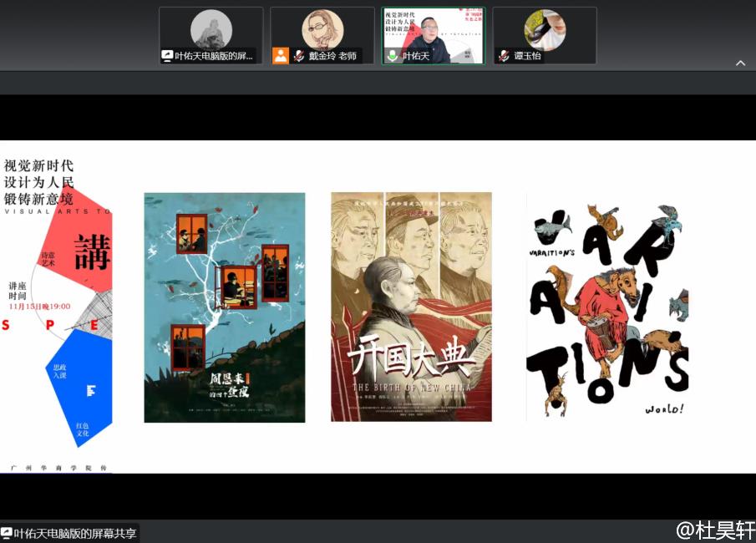Click the 叶佑天电脑版的屏幕共享 label at bottom
Viewport: 756px width, 543px height.
(75, 533)
